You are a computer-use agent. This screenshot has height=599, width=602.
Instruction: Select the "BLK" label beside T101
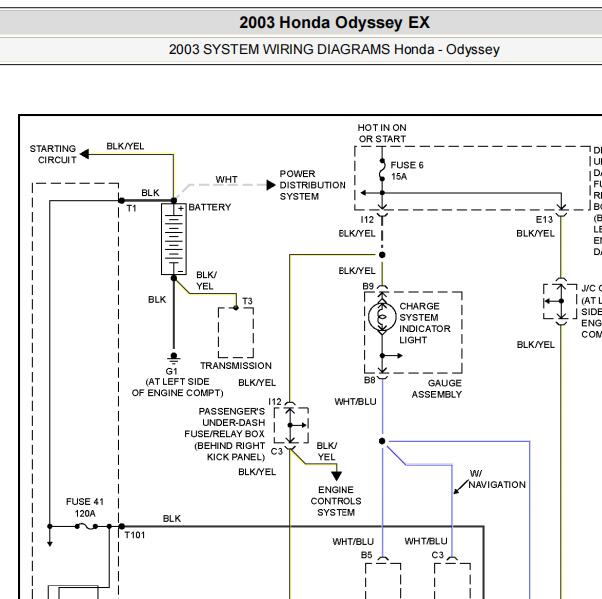172,519
